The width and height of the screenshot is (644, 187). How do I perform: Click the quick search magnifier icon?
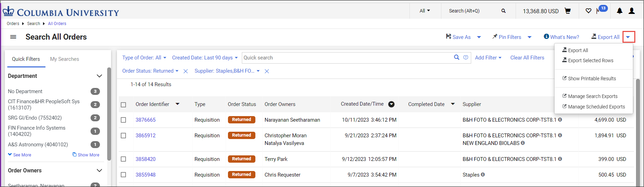pos(457,57)
